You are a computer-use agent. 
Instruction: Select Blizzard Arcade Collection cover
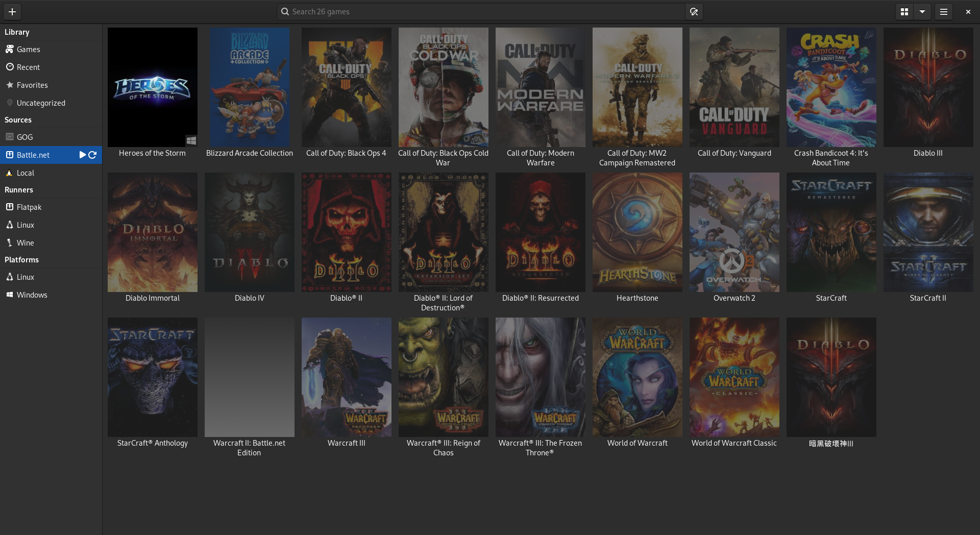pos(250,87)
